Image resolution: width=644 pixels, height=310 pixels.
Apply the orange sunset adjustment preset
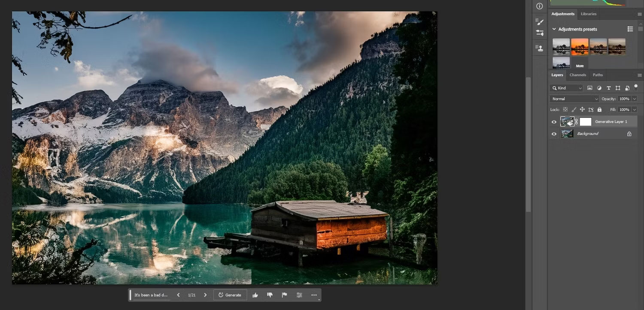[580, 47]
